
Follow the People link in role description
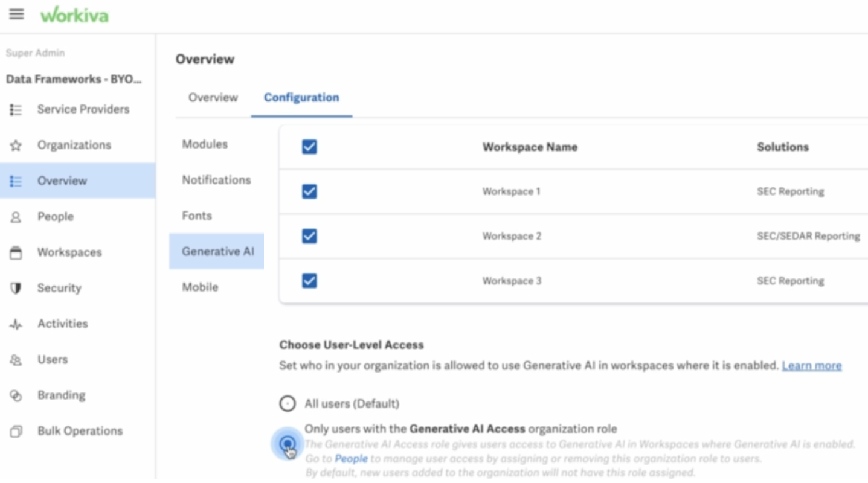coord(351,459)
